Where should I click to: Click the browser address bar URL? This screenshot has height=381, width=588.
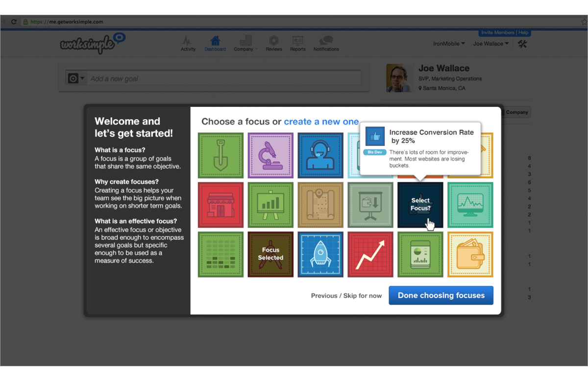(67, 22)
